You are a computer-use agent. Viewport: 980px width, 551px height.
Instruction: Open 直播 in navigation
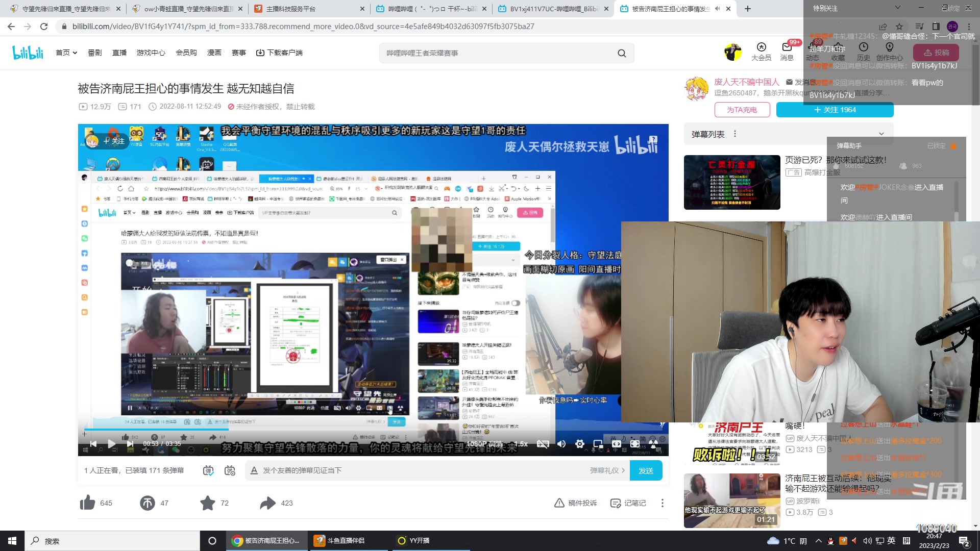119,53
